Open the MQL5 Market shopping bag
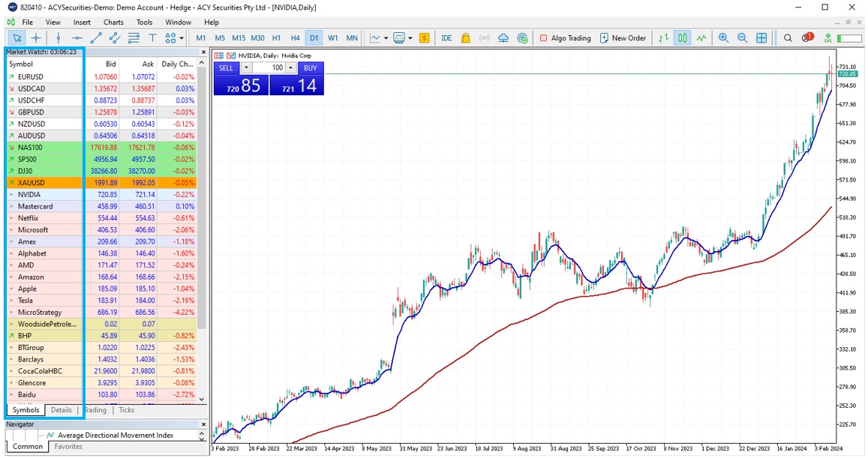Screen dimensions: 868x458 pos(465,38)
